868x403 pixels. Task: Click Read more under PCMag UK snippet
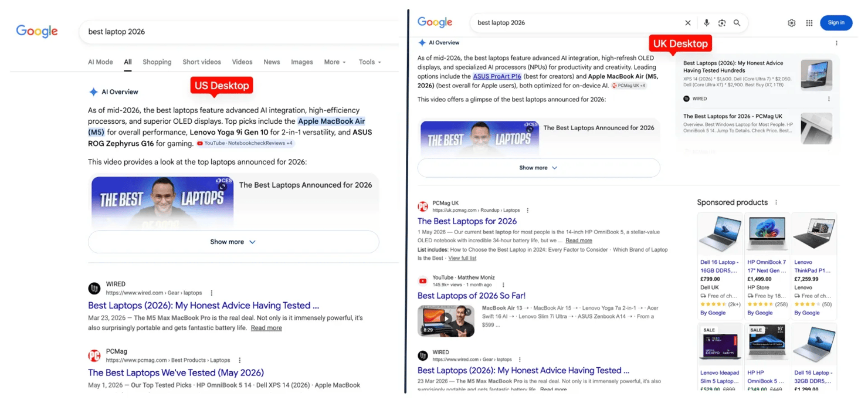[x=579, y=241]
